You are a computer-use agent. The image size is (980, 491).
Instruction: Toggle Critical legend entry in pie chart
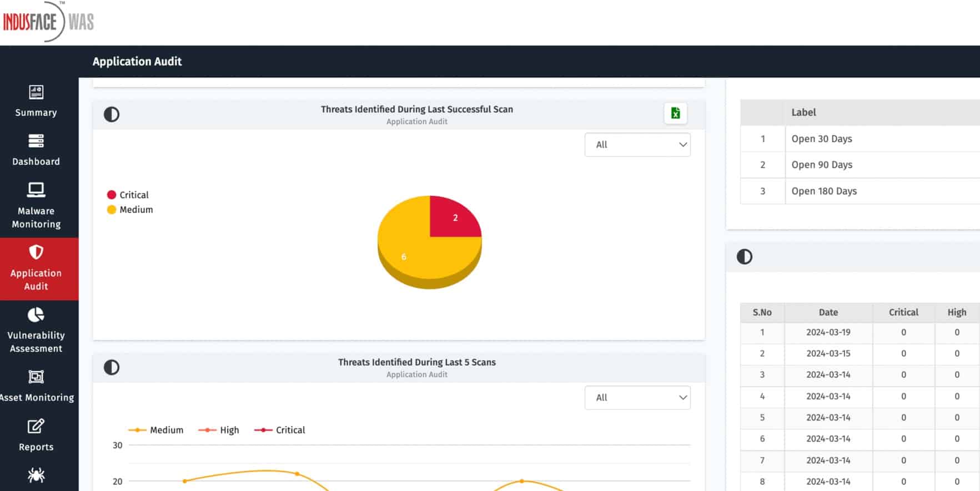(128, 195)
